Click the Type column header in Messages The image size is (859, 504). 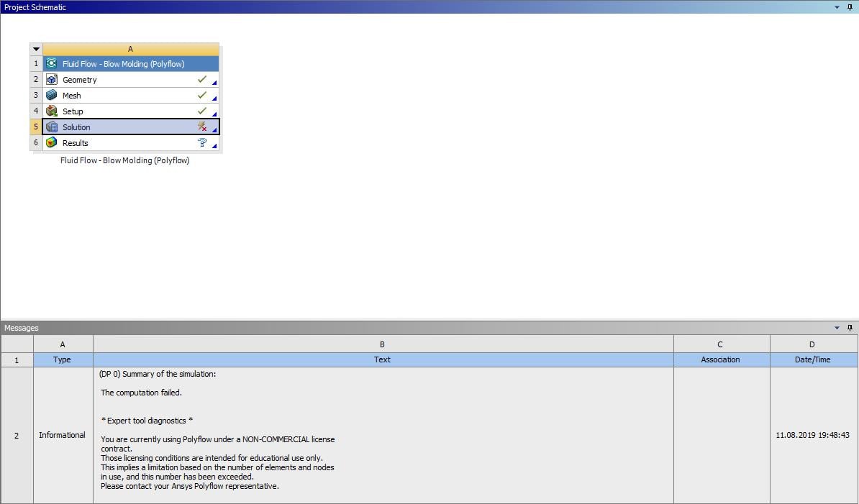pos(63,359)
